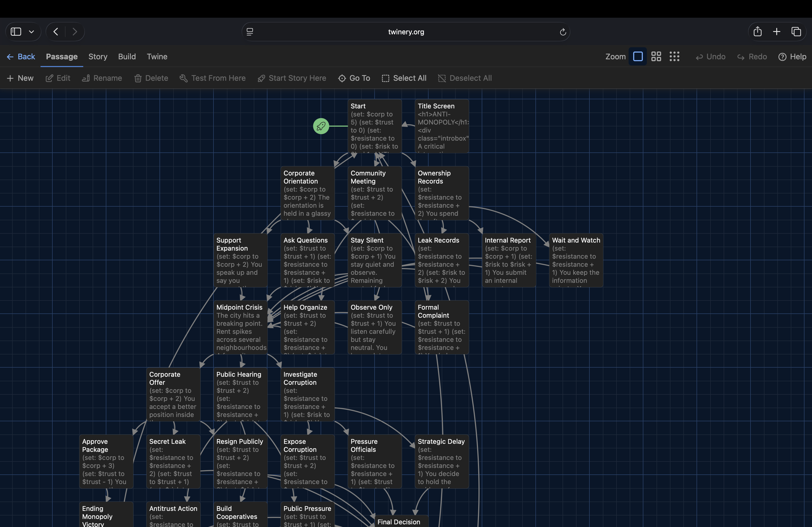The width and height of the screenshot is (812, 527).
Task: Show the tab overview
Action: coord(796,32)
